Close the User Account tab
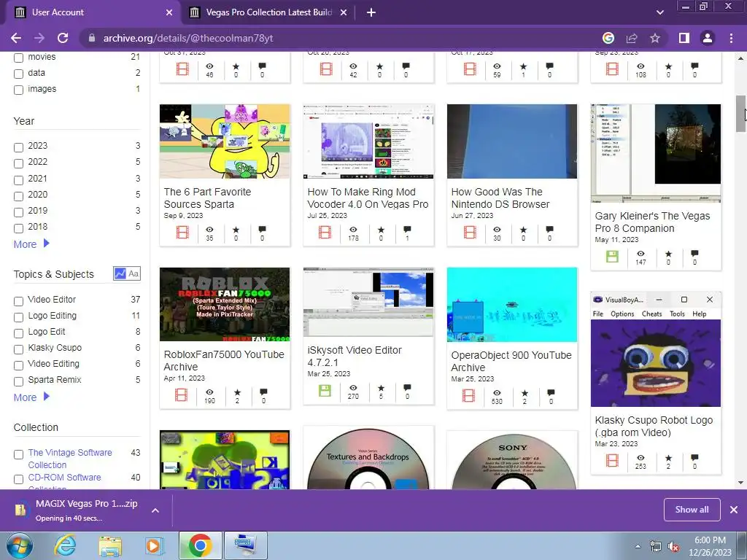This screenshot has height=560, width=747. [x=169, y=12]
